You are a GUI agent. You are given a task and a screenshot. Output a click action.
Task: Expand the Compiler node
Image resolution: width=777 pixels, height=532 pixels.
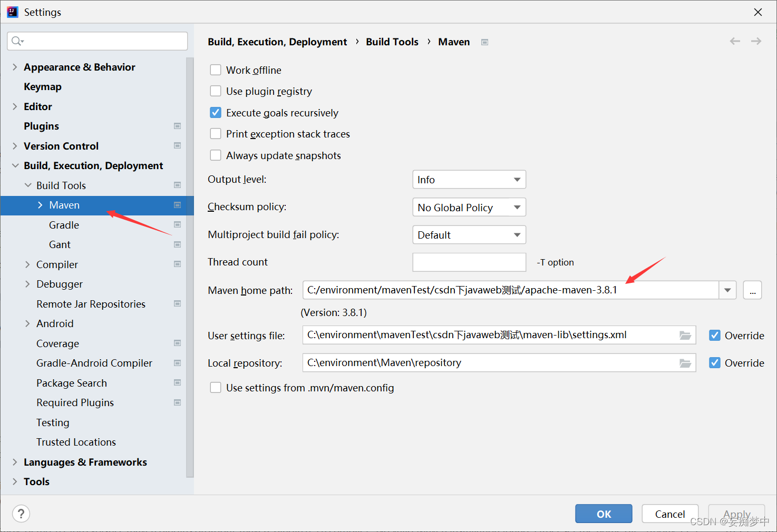(28, 264)
